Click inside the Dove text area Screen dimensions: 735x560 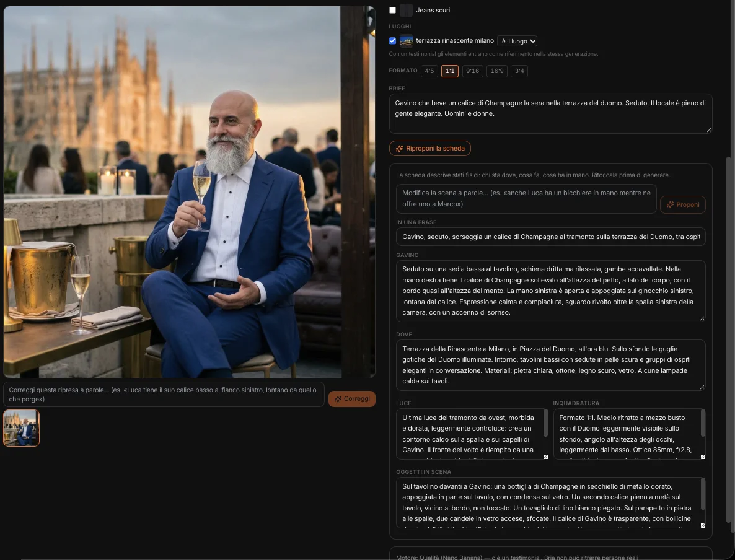pos(550,365)
